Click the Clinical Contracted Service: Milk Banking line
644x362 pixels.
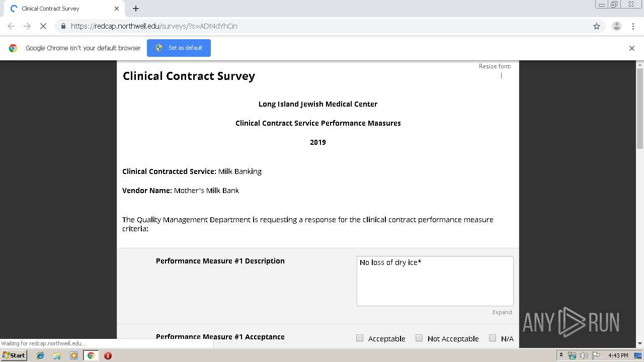point(192,171)
